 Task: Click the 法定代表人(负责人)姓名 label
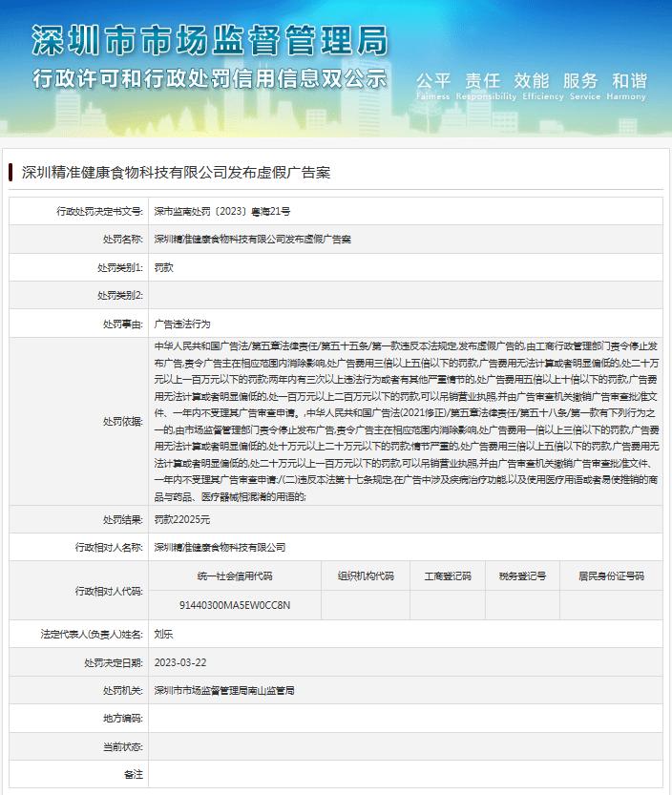92,634
